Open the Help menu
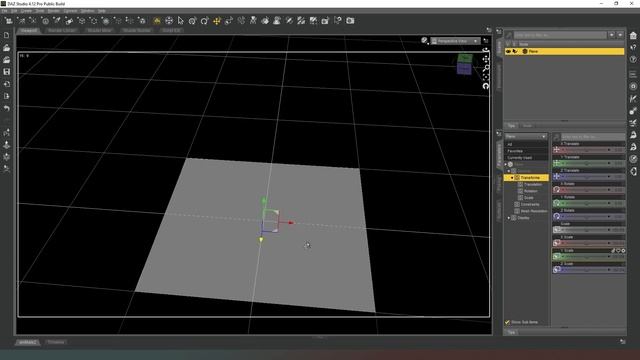The image size is (640, 360). pos(101,11)
